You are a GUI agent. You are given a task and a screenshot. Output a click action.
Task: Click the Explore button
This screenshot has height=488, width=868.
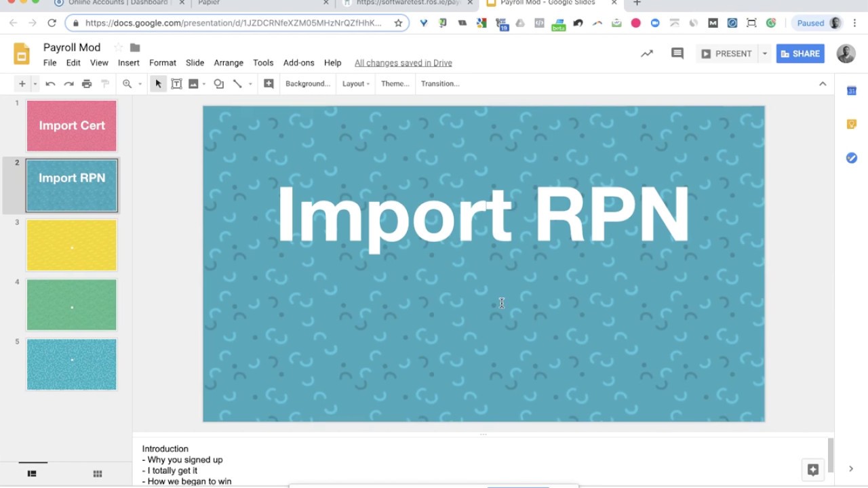coord(813,469)
